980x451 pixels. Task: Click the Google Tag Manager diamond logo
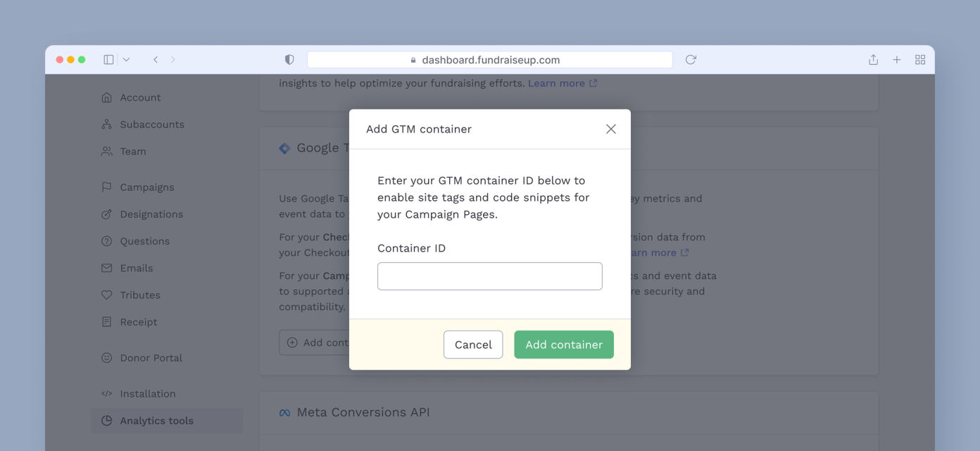(x=284, y=147)
